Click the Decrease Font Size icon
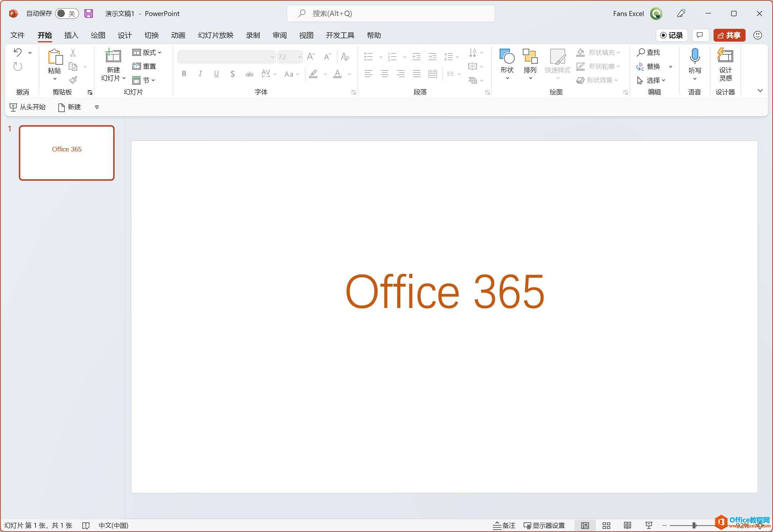 click(327, 57)
